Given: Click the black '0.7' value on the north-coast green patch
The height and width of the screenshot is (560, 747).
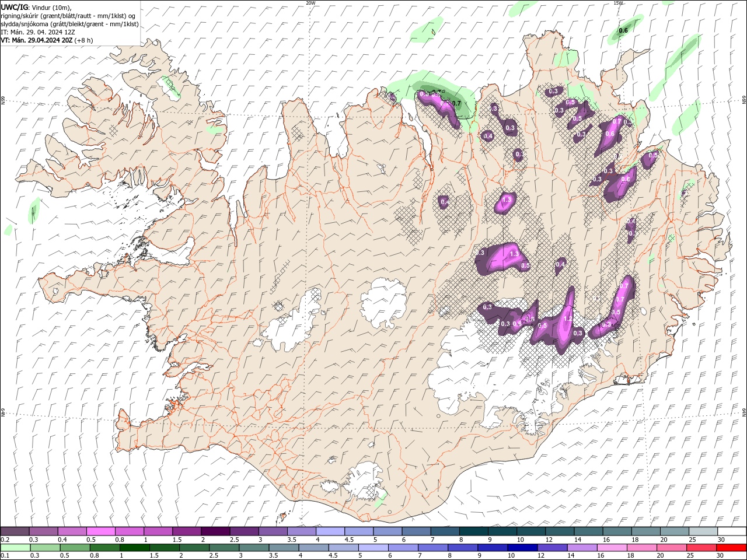Looking at the screenshot, I should [456, 104].
